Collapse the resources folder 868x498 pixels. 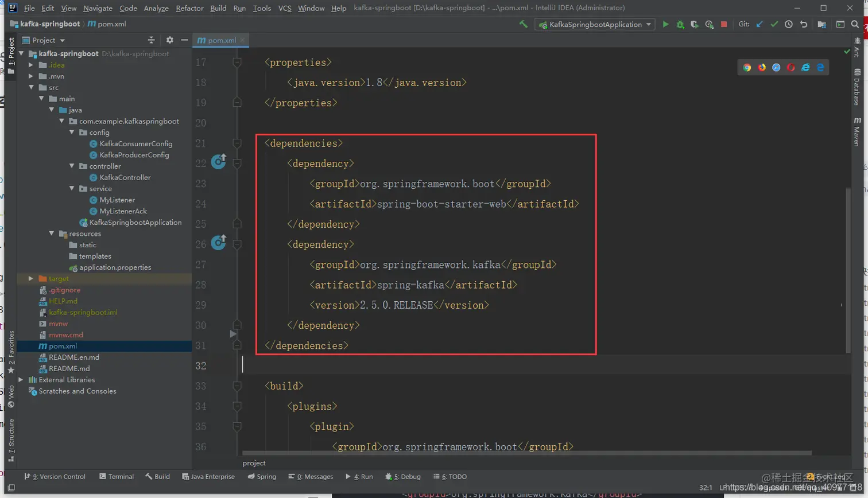click(52, 234)
